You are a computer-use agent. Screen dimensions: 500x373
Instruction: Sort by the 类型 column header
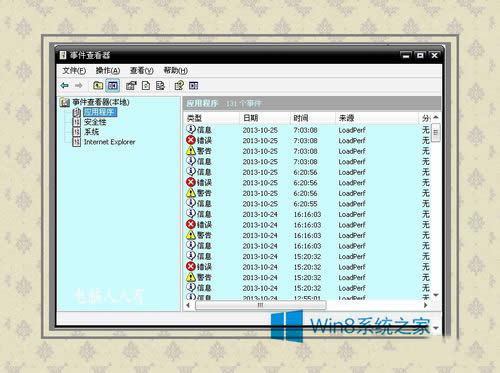[211, 118]
